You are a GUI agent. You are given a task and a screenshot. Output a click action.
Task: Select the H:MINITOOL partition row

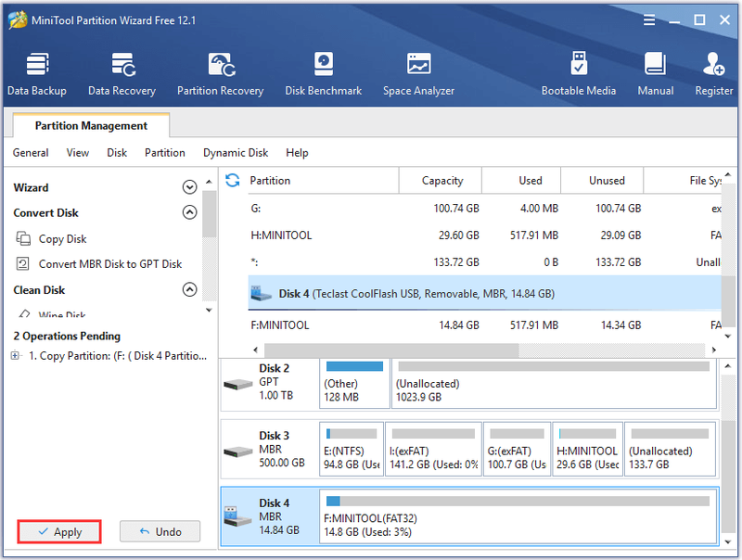point(484,235)
